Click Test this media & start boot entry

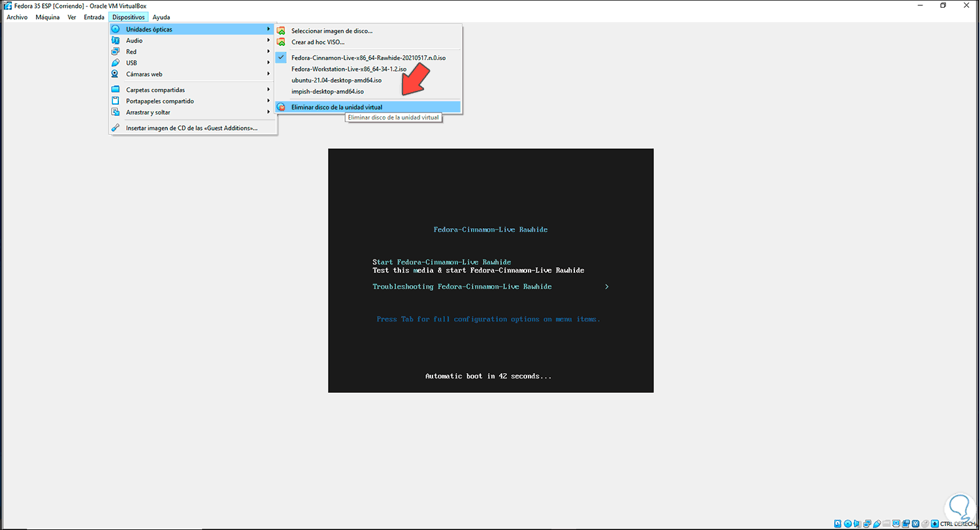[x=478, y=270]
